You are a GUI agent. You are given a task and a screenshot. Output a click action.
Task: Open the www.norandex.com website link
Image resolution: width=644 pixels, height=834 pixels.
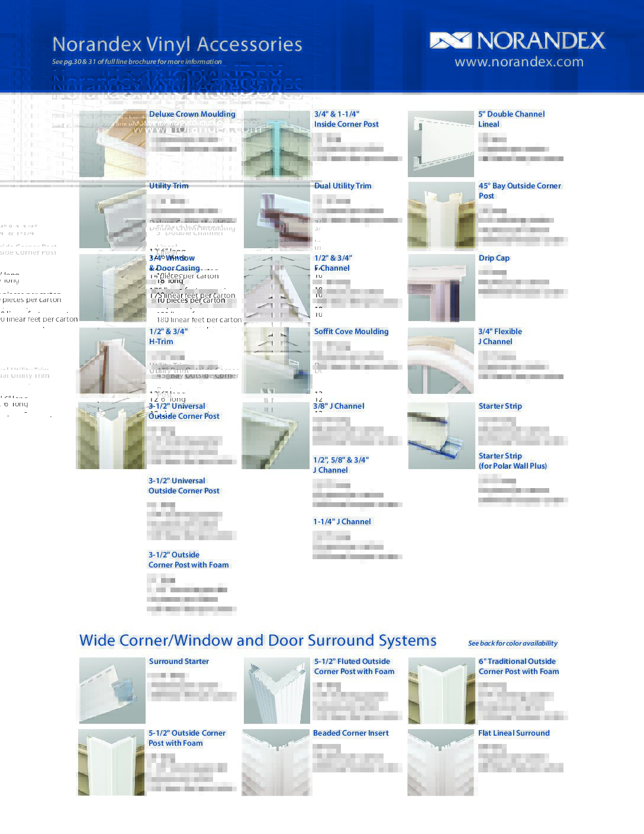pos(519,62)
